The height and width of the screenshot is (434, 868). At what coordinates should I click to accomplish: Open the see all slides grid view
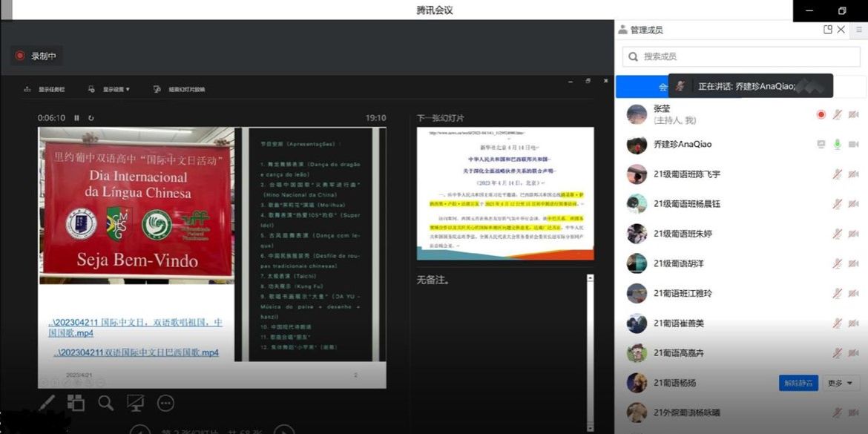point(76,403)
